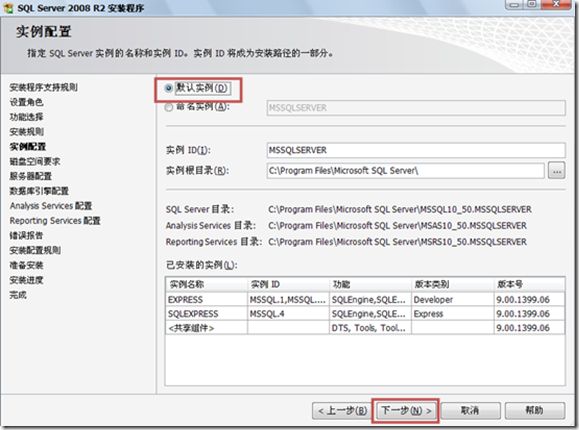Viewport: 579px width, 430px height.
Task: Close the setup window
Action: (x=556, y=4)
